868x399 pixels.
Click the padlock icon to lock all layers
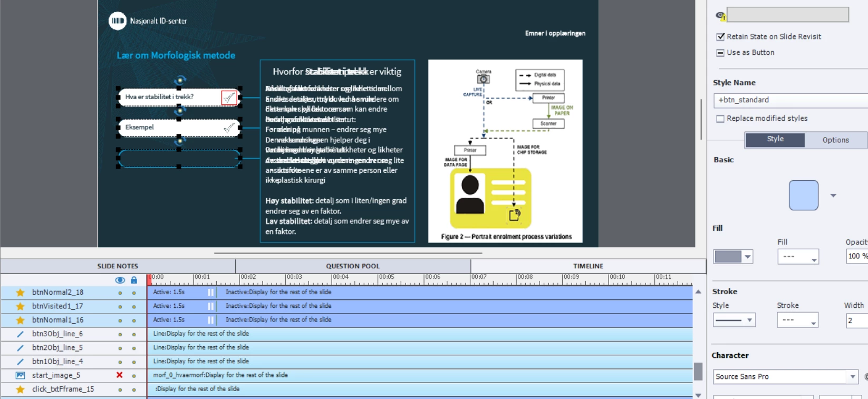[134, 280]
